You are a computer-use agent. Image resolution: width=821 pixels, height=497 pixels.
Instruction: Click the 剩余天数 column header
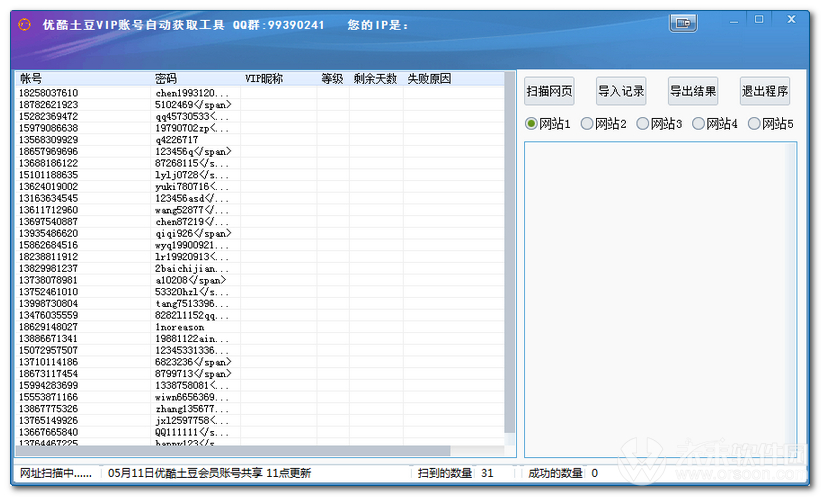(375, 78)
